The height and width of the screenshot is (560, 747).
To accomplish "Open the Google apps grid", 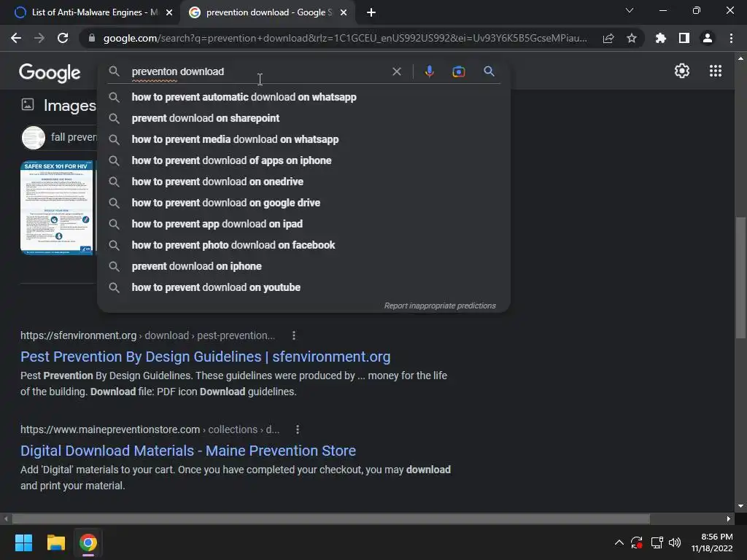I will tap(715, 71).
